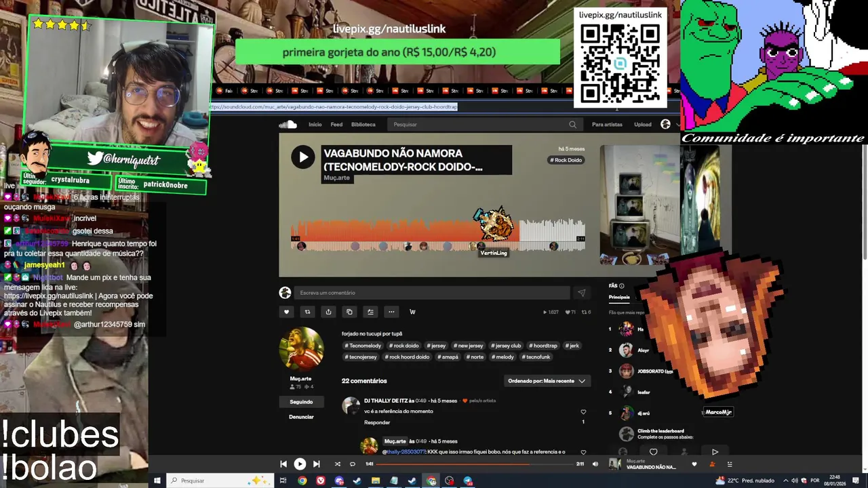
Task: Like DJ THALLY DE ITZ's comment
Action: click(x=583, y=412)
